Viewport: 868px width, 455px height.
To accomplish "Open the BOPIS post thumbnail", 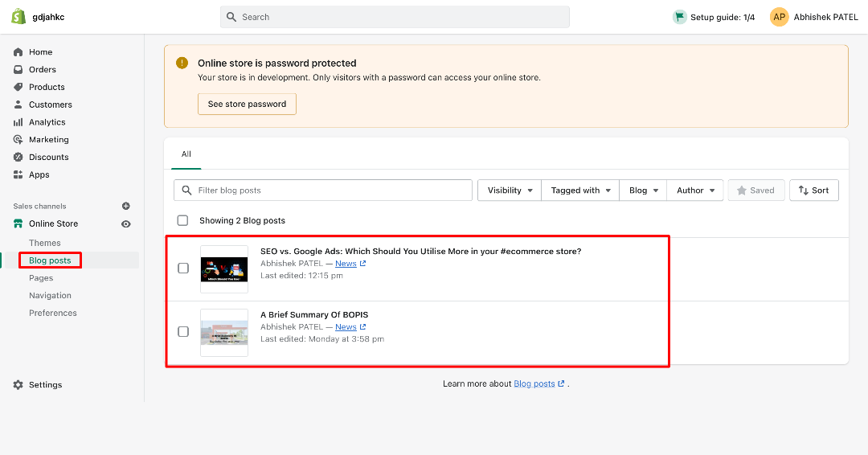I will point(224,333).
